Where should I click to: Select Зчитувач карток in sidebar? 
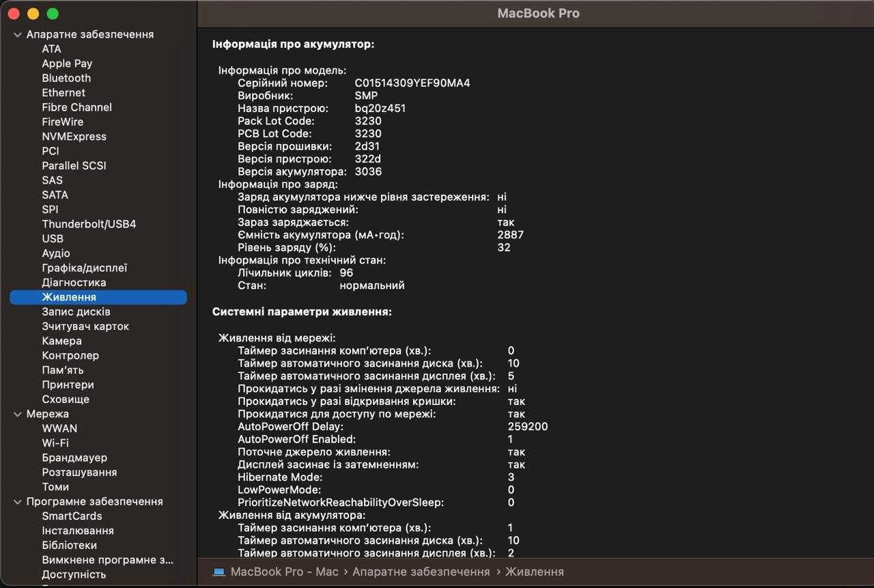85,326
